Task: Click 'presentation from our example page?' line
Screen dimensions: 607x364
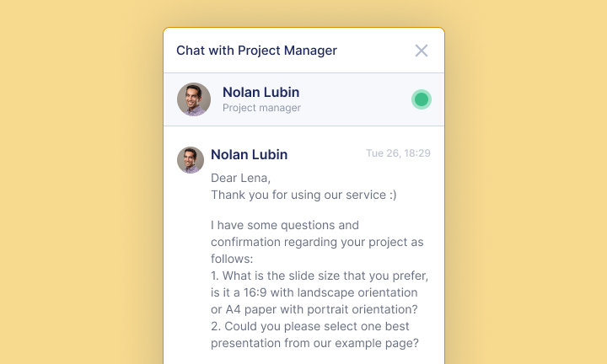Action: coord(315,343)
